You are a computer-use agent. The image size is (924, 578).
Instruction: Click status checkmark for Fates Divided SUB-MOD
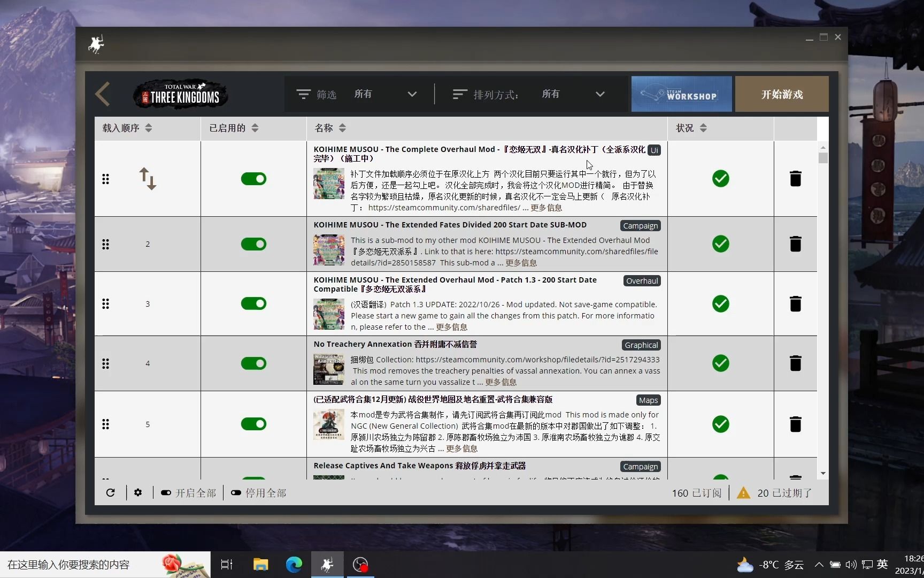point(721,244)
